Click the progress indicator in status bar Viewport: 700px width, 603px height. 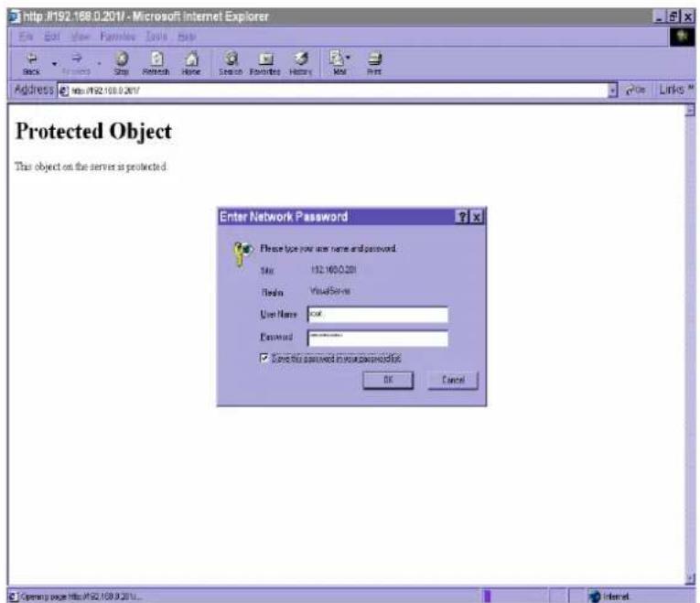pyautogui.click(x=488, y=596)
